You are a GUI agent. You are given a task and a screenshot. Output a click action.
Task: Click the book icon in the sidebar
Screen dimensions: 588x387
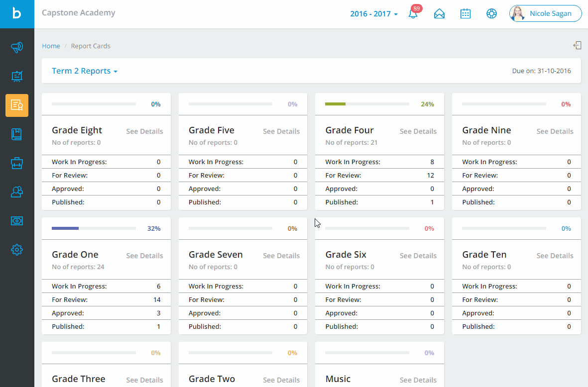pyautogui.click(x=17, y=134)
